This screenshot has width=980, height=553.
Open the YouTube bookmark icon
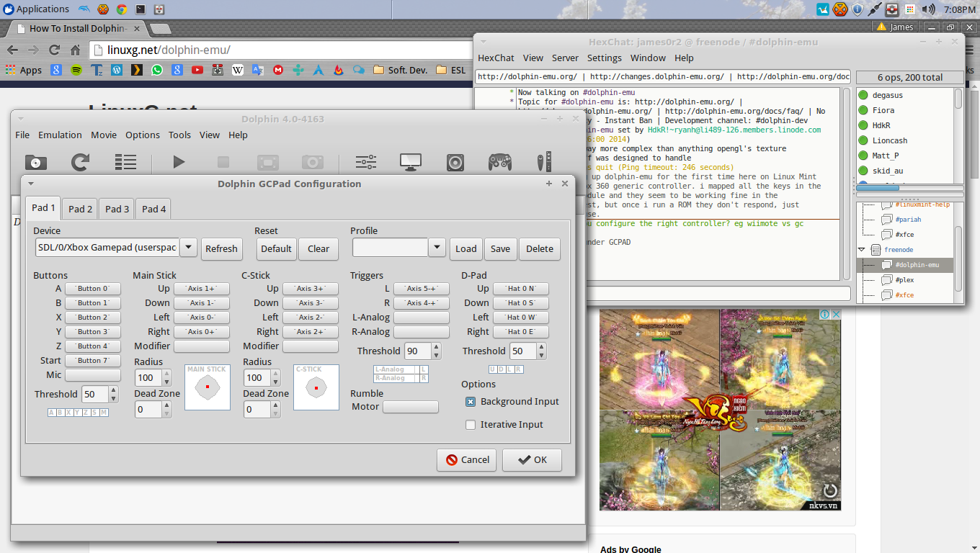click(197, 70)
